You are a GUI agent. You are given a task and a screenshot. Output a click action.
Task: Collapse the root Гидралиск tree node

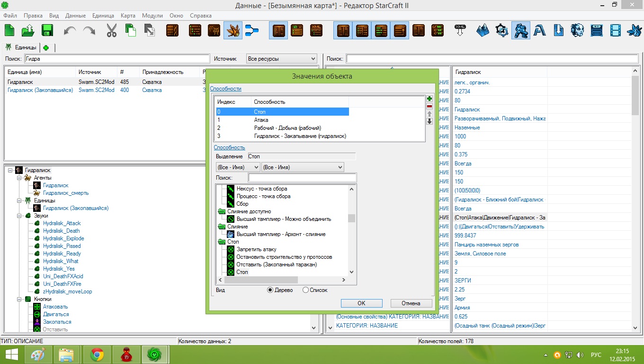point(10,170)
